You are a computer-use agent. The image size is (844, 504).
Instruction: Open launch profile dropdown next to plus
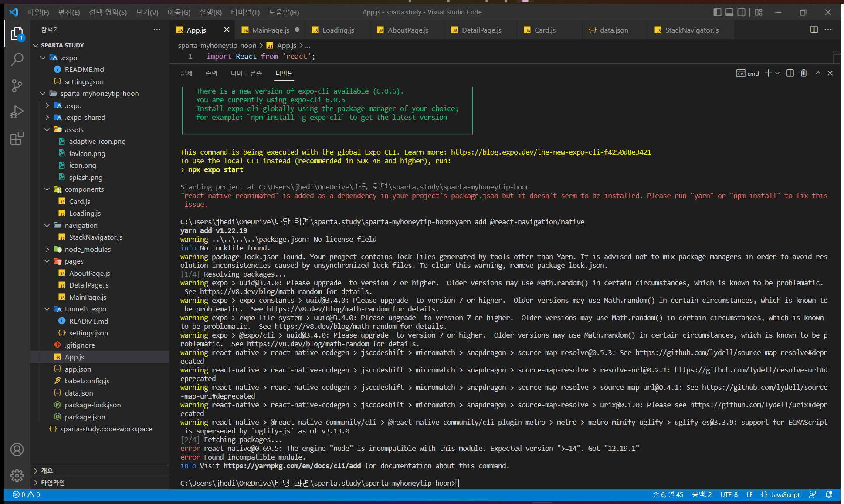(777, 73)
